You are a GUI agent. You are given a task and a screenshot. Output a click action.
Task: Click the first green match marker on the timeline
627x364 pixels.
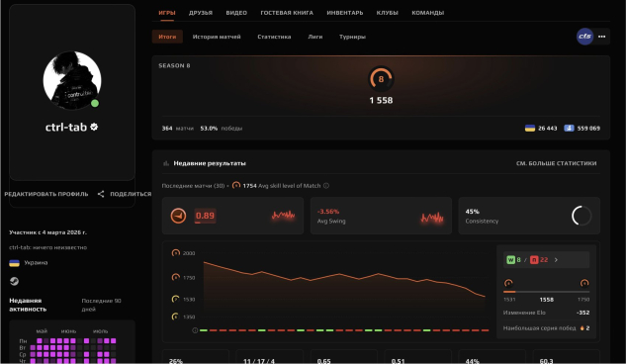(x=204, y=330)
